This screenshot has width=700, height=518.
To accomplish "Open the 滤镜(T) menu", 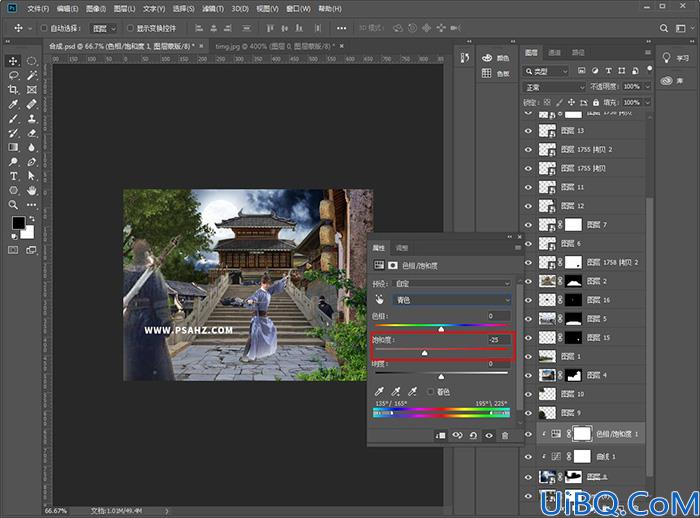I will (x=213, y=8).
